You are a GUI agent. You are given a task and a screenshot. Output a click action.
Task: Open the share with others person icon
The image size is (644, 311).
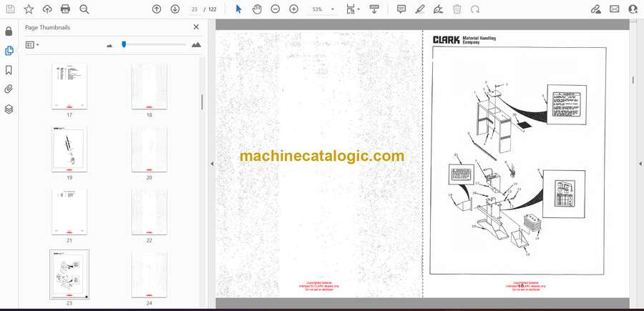tap(633, 9)
